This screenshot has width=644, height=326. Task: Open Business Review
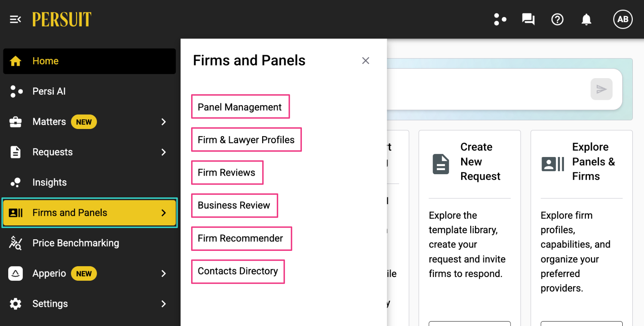click(234, 205)
